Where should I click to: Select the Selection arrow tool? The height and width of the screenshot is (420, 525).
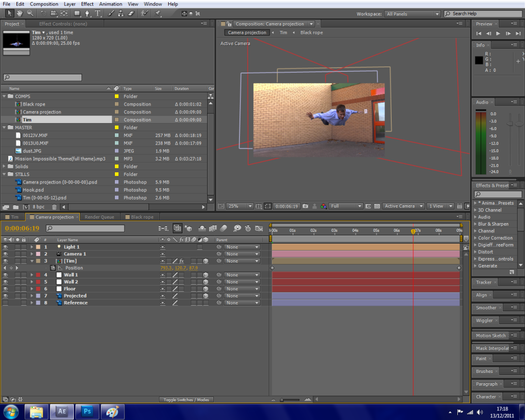(9, 13)
